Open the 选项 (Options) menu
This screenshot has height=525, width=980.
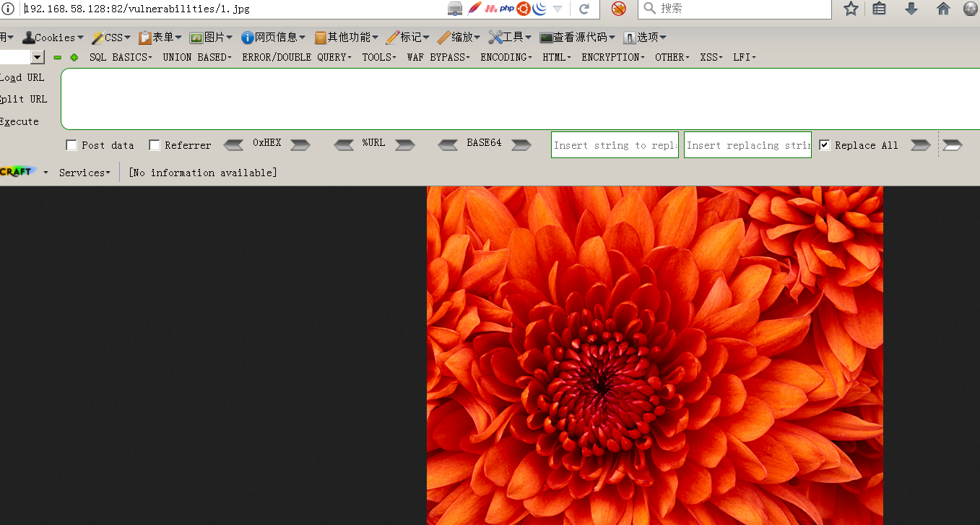(x=645, y=38)
